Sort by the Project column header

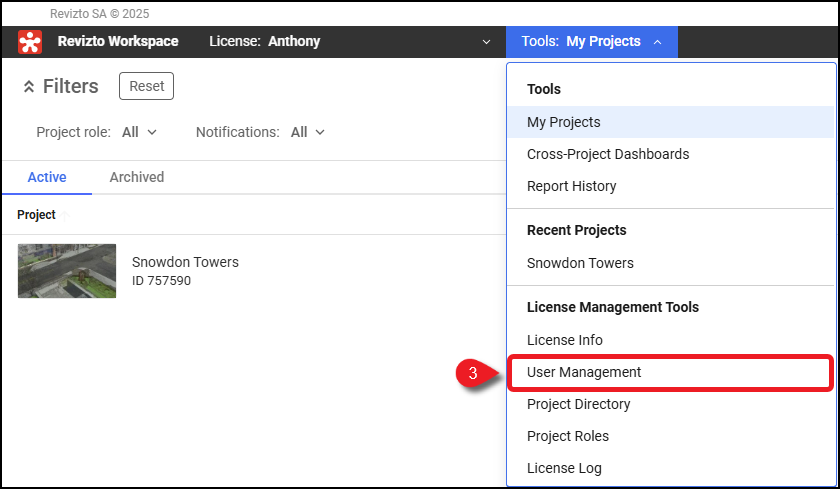tap(36, 215)
